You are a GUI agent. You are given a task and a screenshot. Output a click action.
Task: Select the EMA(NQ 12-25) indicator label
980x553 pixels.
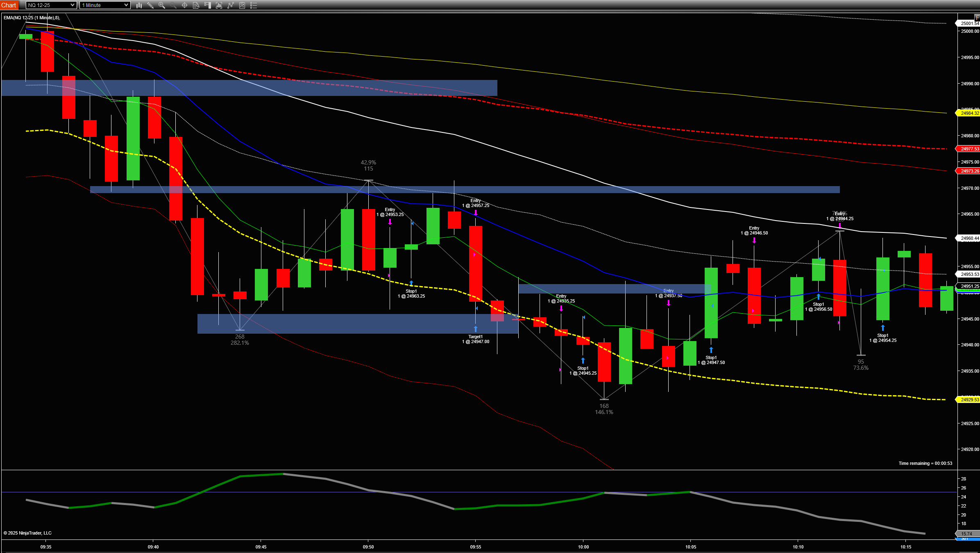[x=32, y=18]
